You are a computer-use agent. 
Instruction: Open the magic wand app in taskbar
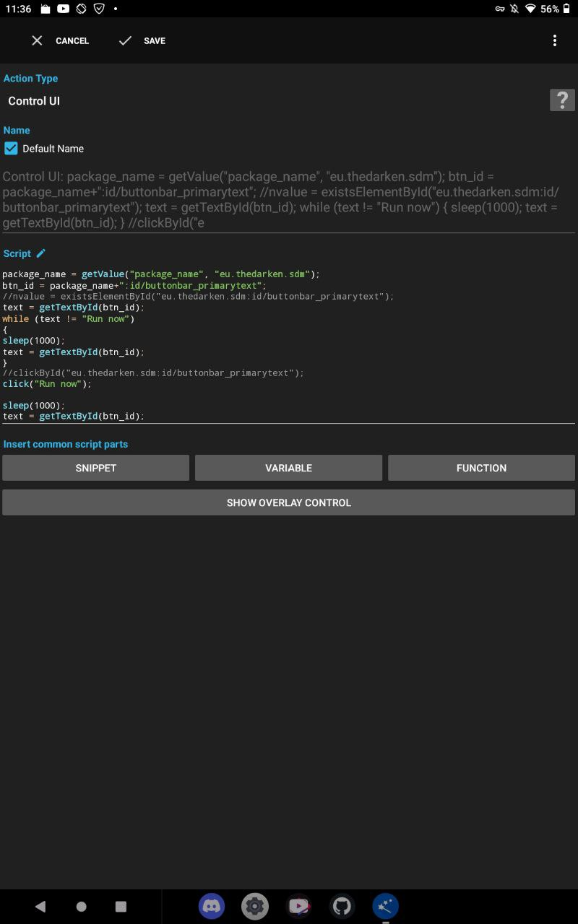click(385, 906)
